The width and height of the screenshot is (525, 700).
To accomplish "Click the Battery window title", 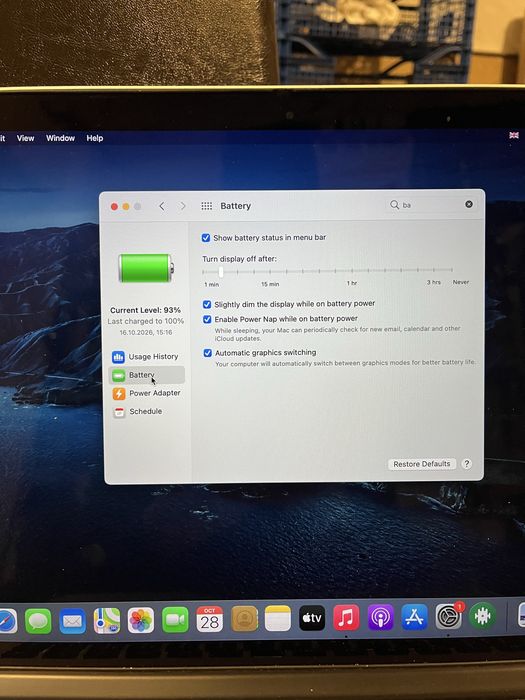I will point(236,206).
